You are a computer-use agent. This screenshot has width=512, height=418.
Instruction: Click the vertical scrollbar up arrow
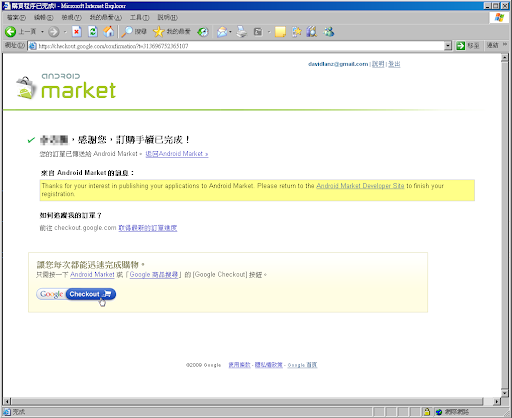point(504,58)
